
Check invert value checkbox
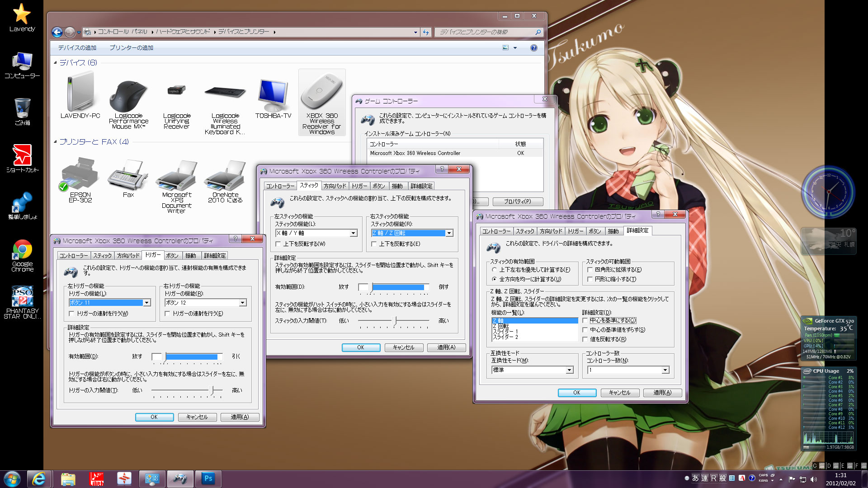(585, 339)
